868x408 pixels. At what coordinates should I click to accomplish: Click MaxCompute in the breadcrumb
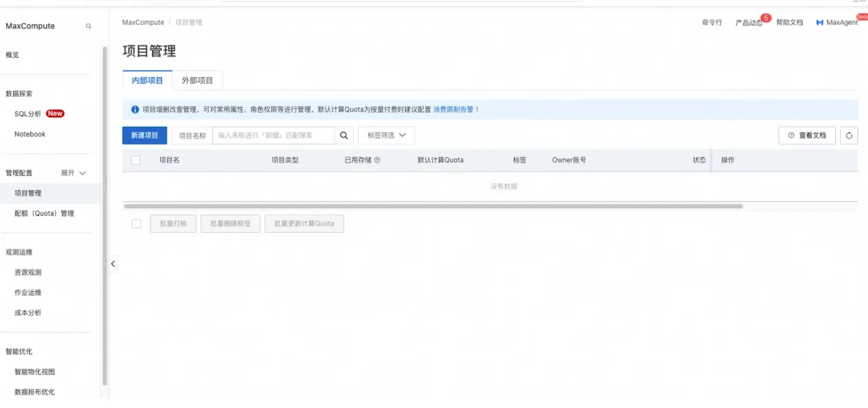tap(143, 23)
